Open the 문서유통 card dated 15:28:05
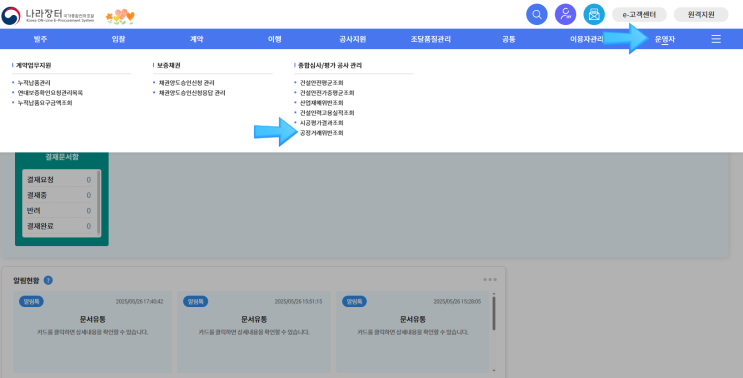The height and width of the screenshot is (378, 743). tap(413, 332)
